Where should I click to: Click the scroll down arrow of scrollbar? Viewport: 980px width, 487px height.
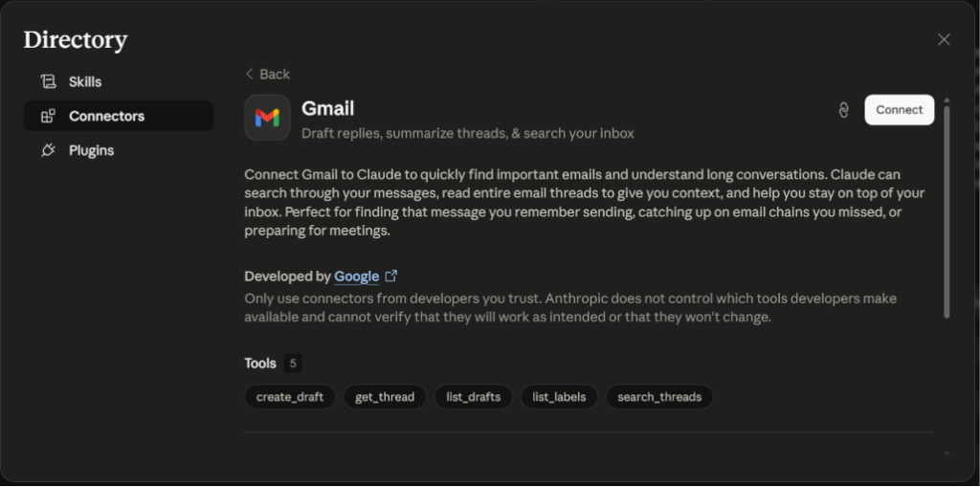pyautogui.click(x=947, y=454)
